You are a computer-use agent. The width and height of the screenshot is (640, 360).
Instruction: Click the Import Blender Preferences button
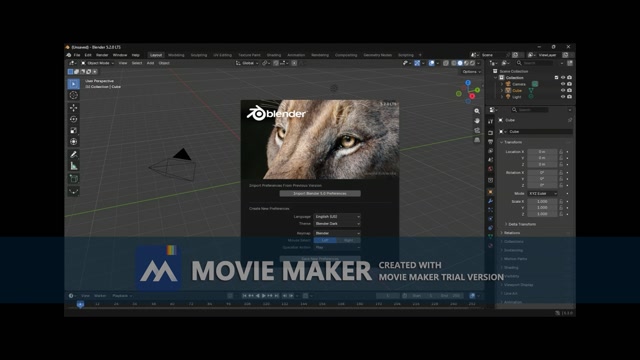pyautogui.click(x=320, y=193)
